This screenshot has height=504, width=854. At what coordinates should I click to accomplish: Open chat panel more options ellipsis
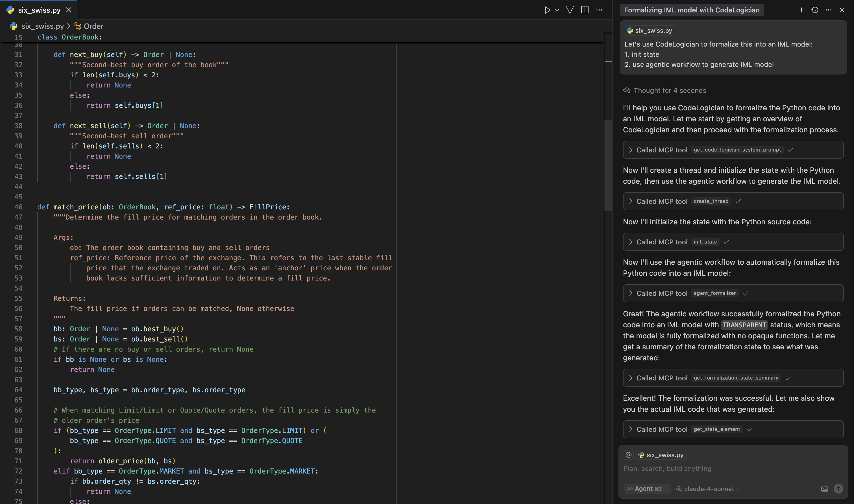coord(829,10)
